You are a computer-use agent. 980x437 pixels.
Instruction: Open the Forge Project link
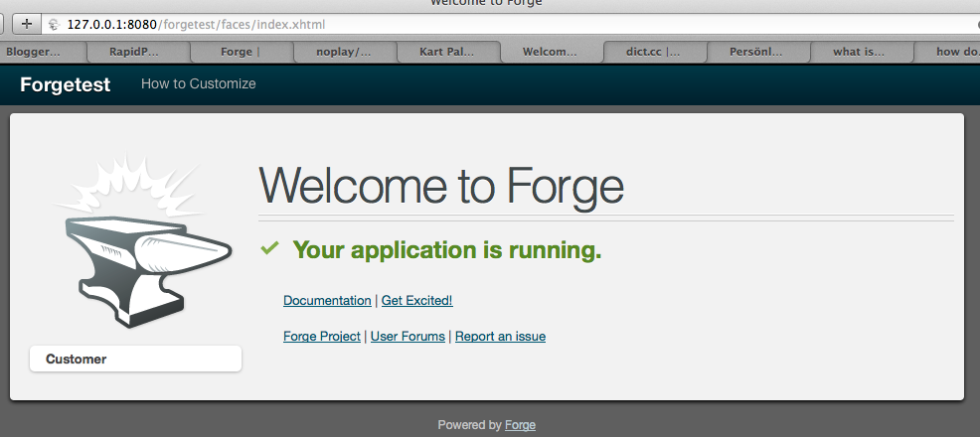(x=322, y=337)
